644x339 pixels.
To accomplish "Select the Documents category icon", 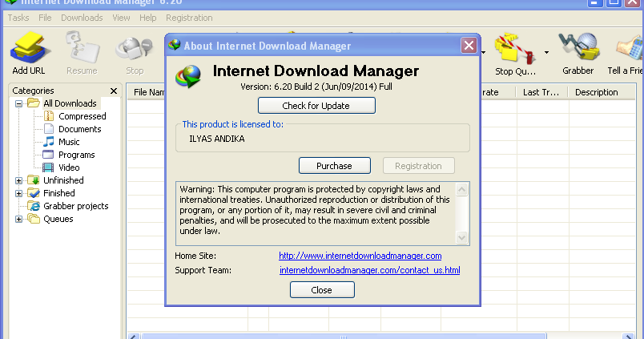I will 49,128.
